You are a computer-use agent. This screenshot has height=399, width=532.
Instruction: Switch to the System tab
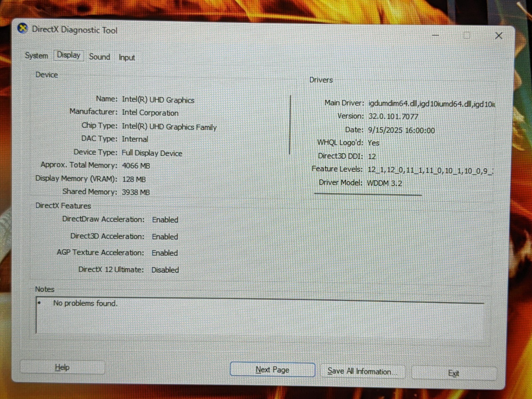click(x=37, y=56)
